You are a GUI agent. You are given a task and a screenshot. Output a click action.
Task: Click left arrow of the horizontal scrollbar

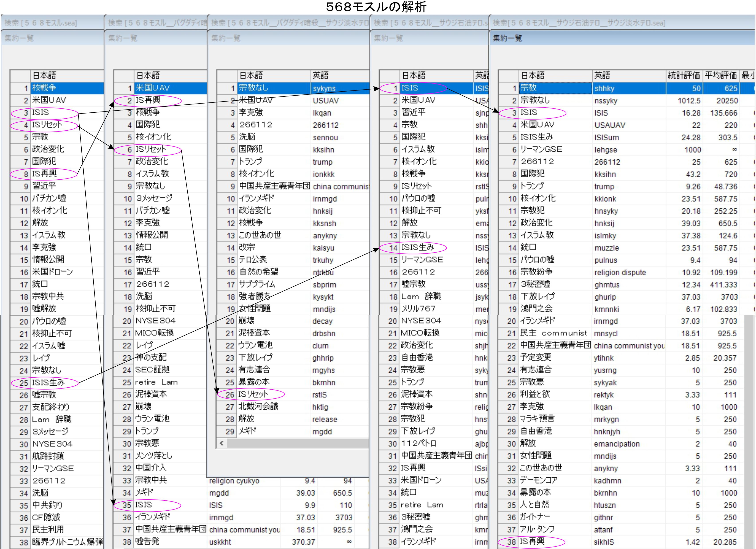pyautogui.click(x=222, y=443)
